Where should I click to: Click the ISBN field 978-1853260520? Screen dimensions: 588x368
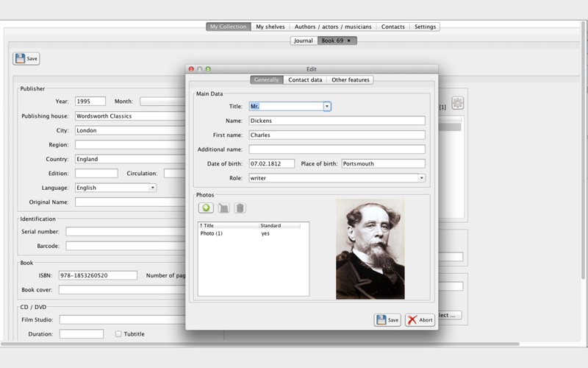[x=98, y=275]
